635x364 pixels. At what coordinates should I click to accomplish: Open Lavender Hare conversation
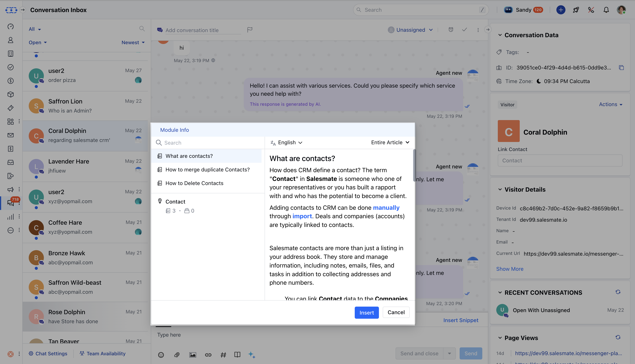(85, 166)
